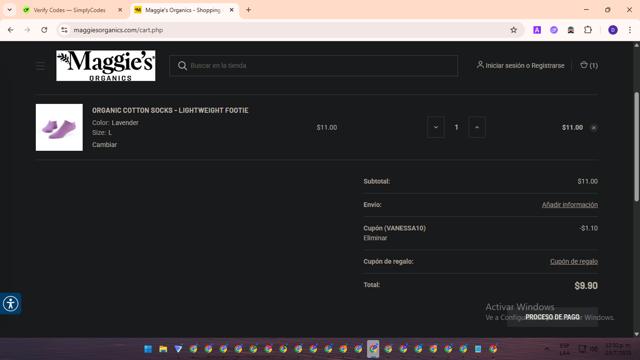The height and width of the screenshot is (360, 640).
Task: Reload the cart page
Action: [44, 30]
